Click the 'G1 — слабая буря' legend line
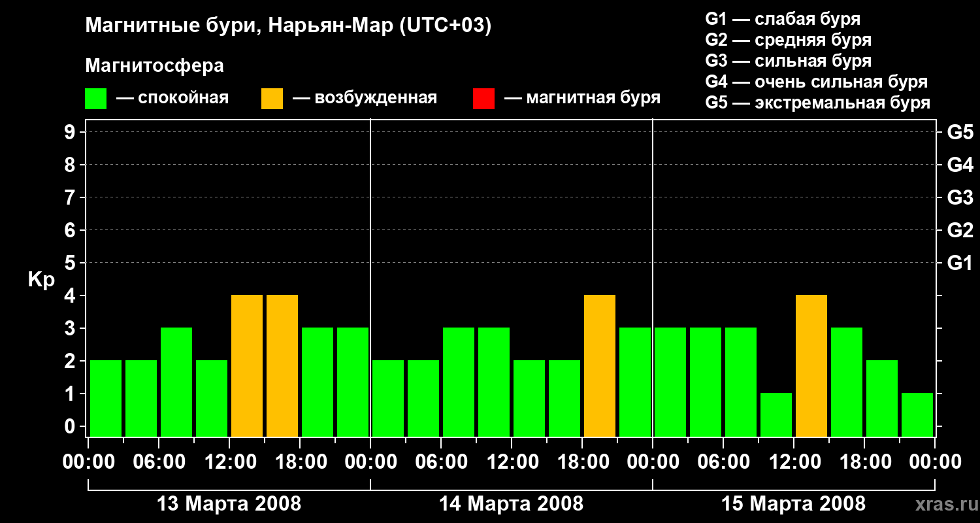This screenshot has width=980, height=523. click(x=783, y=19)
